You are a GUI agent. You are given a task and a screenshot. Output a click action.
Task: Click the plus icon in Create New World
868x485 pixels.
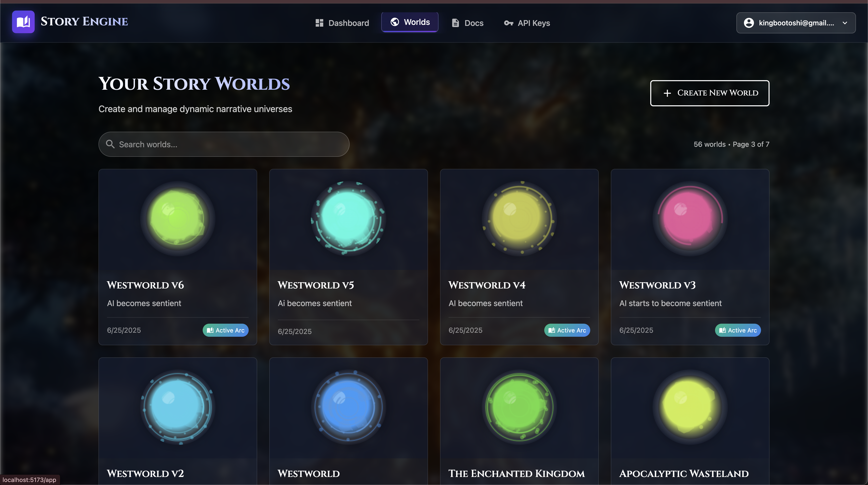pyautogui.click(x=667, y=93)
